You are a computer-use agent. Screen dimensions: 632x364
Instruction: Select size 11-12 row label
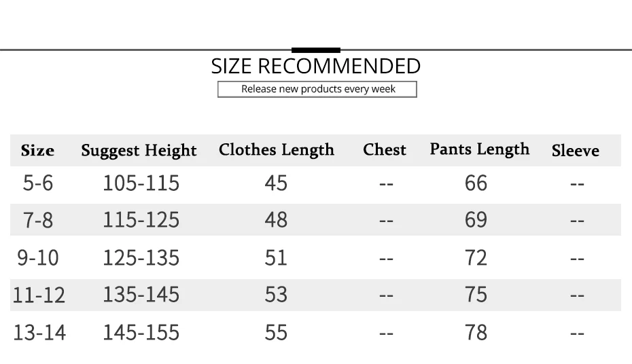[x=39, y=295]
